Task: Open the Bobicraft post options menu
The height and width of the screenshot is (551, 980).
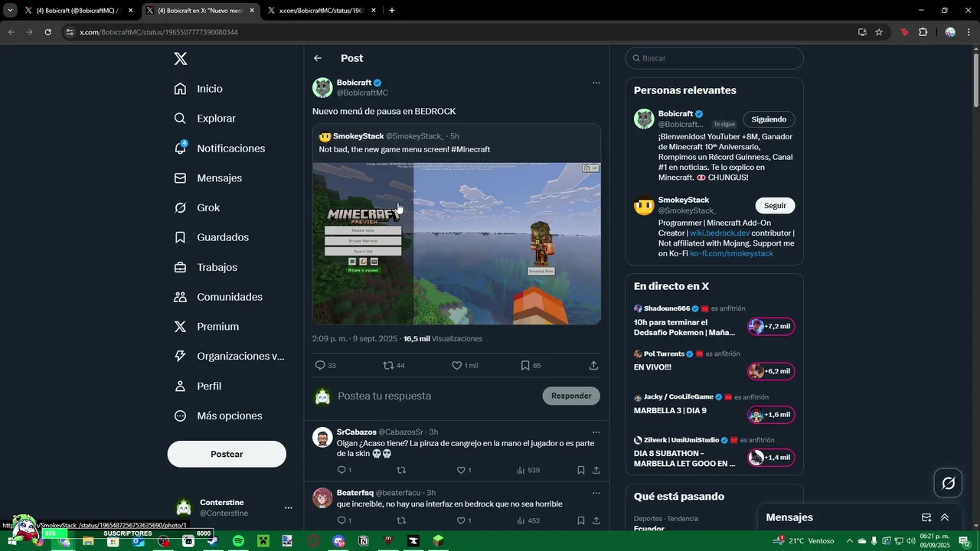Action: [x=596, y=83]
